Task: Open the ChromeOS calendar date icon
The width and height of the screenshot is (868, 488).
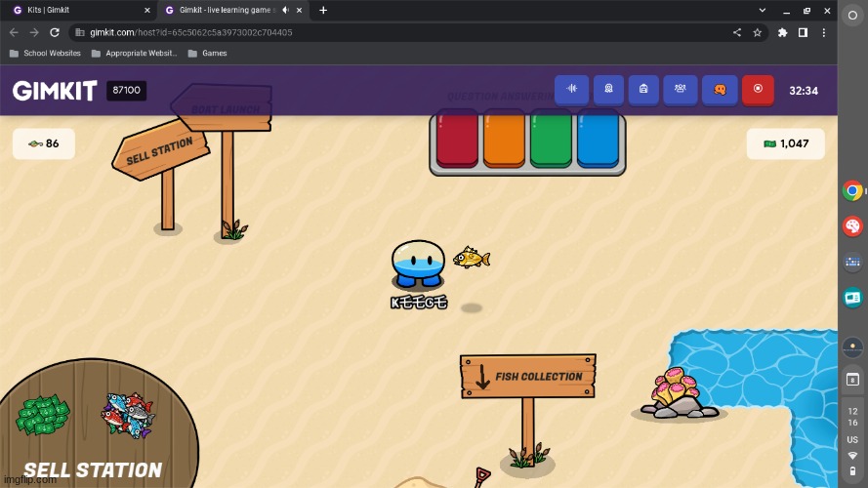Action: [852, 380]
